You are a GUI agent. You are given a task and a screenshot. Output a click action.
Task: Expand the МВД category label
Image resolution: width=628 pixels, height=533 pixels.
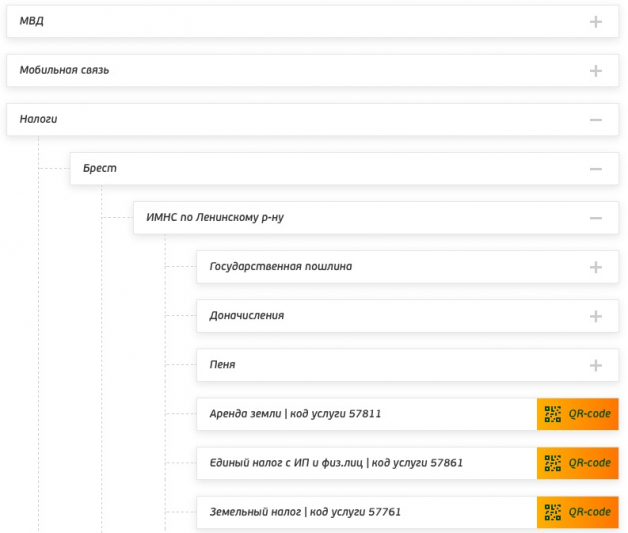[32, 21]
